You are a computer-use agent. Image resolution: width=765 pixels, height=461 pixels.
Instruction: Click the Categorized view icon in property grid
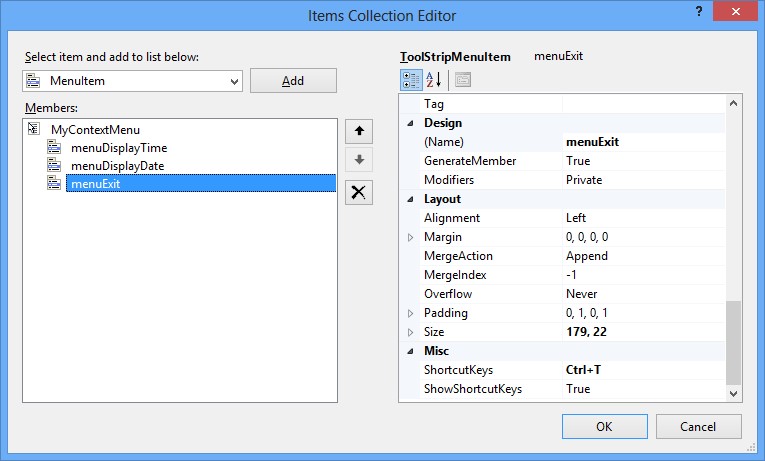[x=410, y=80]
